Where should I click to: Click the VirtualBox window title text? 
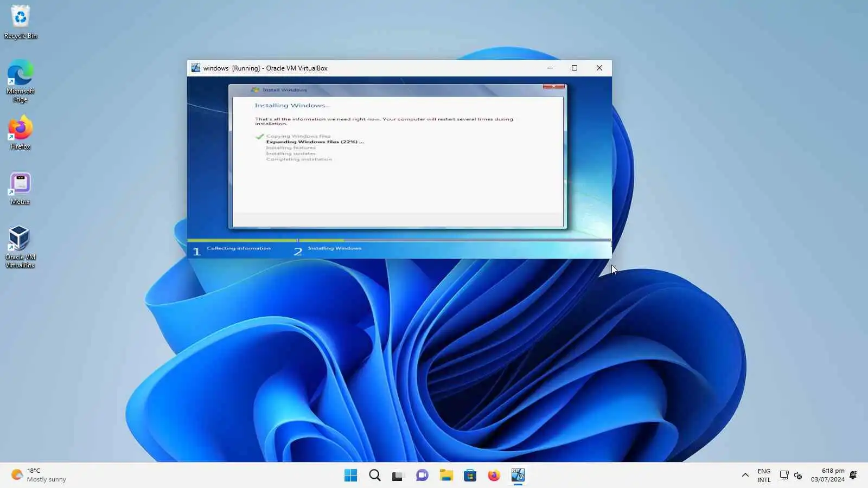pyautogui.click(x=265, y=68)
